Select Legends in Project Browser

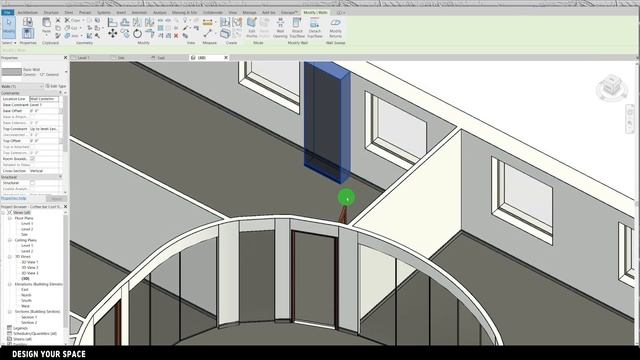pyautogui.click(x=20, y=328)
